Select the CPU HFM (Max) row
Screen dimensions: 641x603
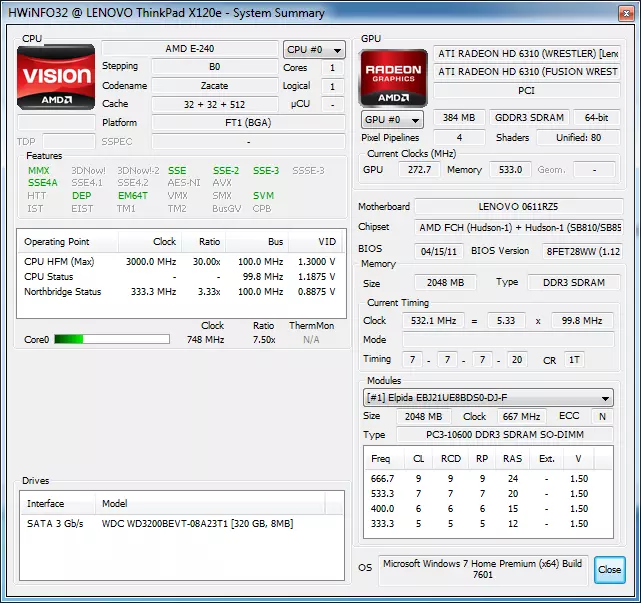pyautogui.click(x=180, y=262)
